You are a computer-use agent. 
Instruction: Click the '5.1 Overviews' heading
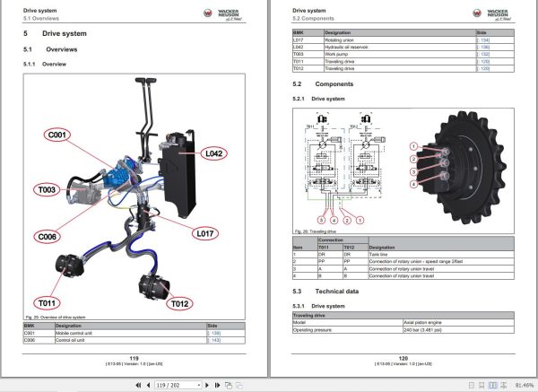pos(50,49)
